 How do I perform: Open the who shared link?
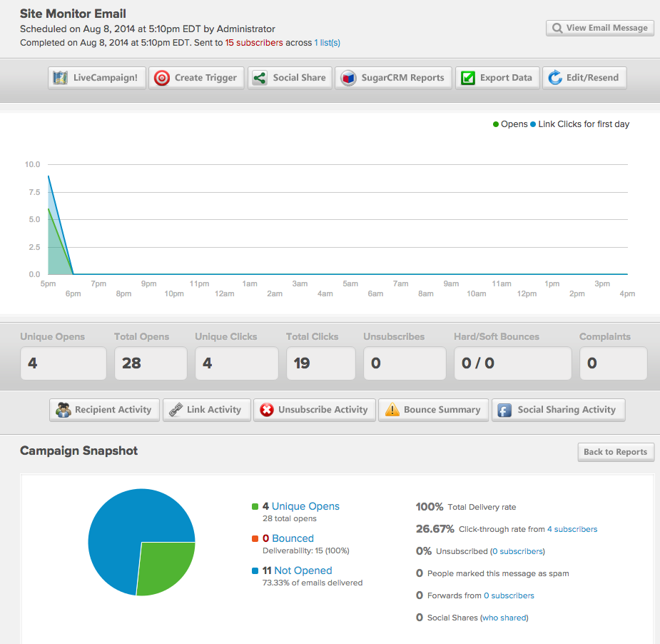coord(504,618)
